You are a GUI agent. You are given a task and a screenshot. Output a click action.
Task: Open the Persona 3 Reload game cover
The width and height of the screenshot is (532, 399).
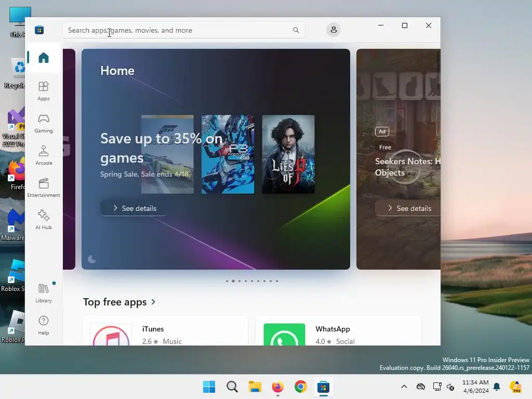point(228,154)
